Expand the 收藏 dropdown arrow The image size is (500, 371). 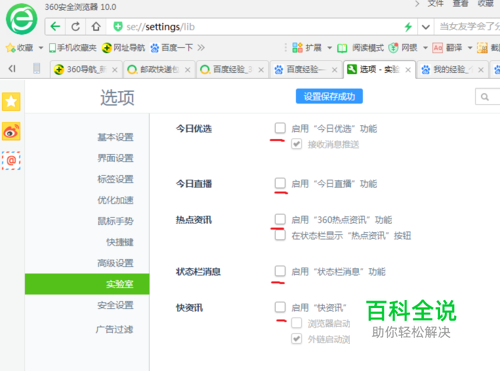click(x=41, y=48)
